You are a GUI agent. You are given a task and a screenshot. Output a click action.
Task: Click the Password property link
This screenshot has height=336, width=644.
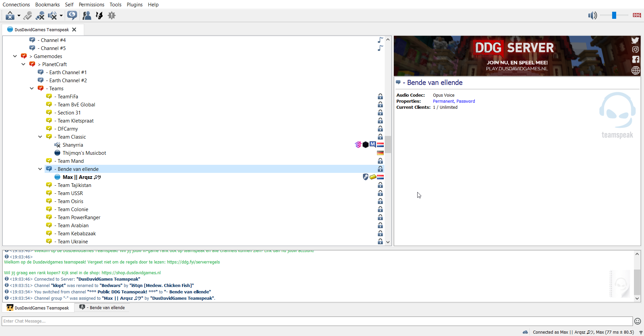(x=466, y=101)
